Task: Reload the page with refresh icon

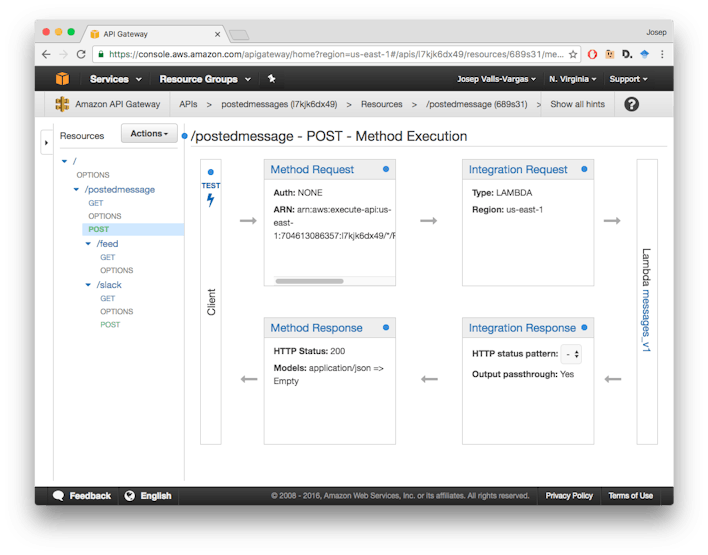Action: (x=81, y=54)
